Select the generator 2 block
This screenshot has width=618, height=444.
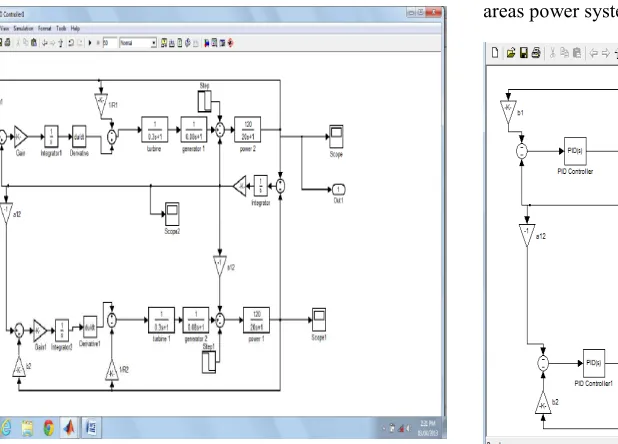coord(196,320)
